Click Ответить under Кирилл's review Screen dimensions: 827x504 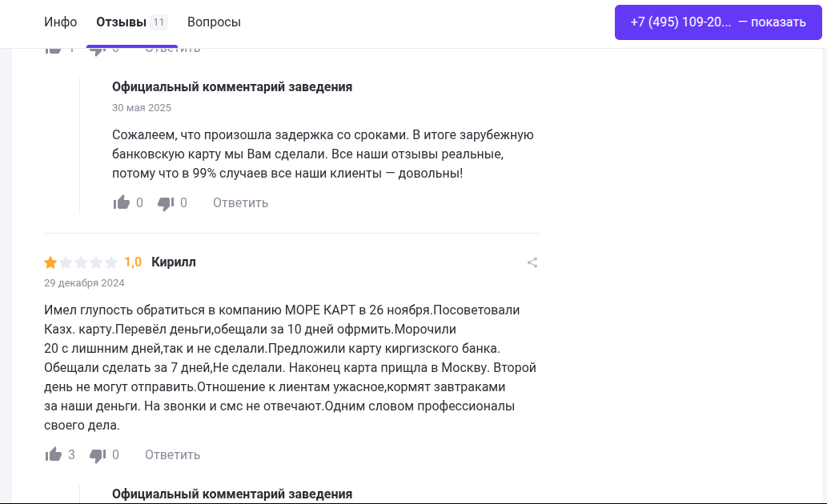point(172,454)
